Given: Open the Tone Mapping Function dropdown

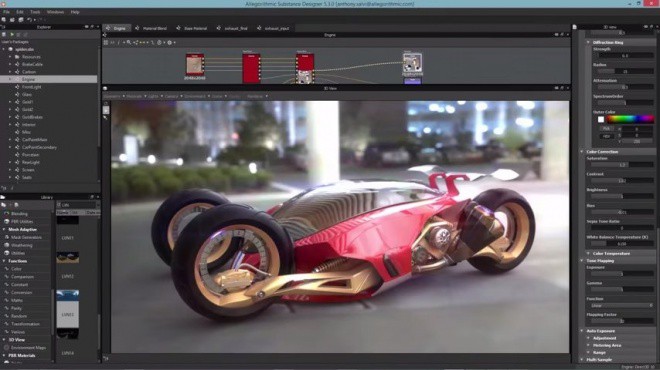Looking at the screenshot, I should [x=621, y=306].
